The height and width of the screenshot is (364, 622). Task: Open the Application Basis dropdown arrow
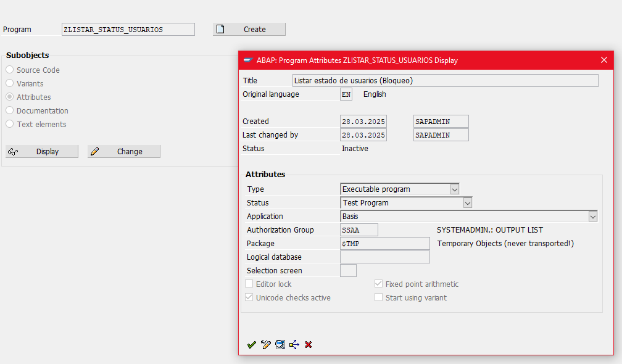(592, 217)
